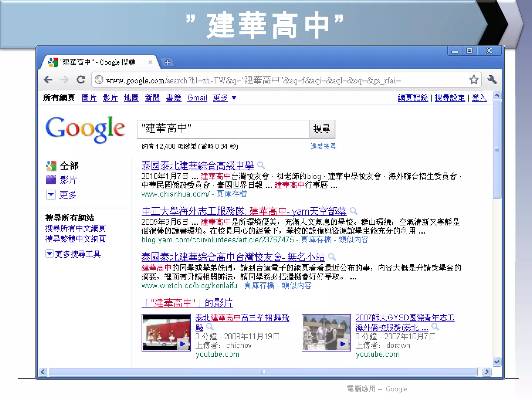Viewport: 532px width, 399px height.
Task: Click the 登入 sign-in link
Action: (479, 98)
